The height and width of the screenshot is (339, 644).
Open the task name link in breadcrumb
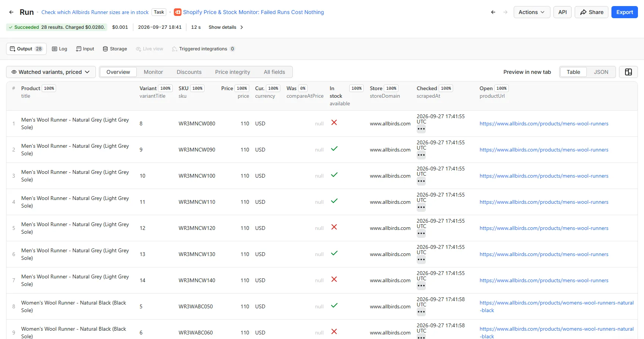pyautogui.click(x=95, y=12)
